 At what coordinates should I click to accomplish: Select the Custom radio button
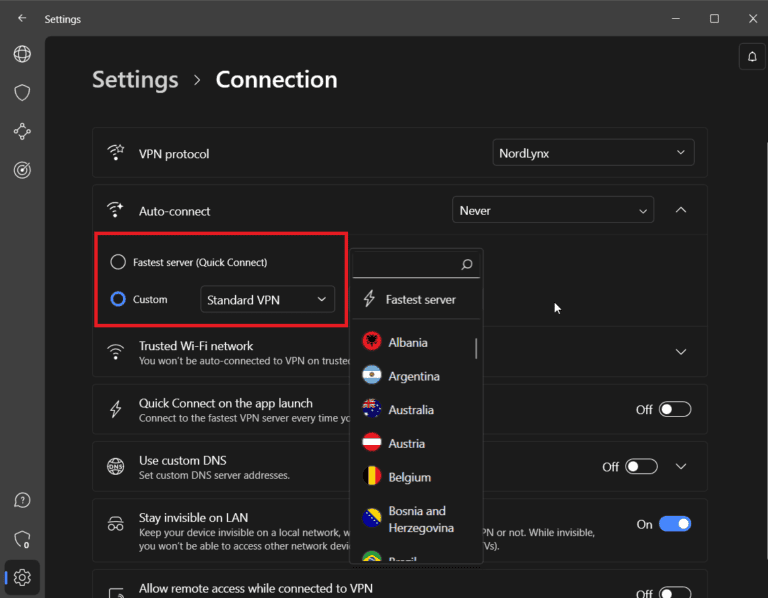click(118, 299)
